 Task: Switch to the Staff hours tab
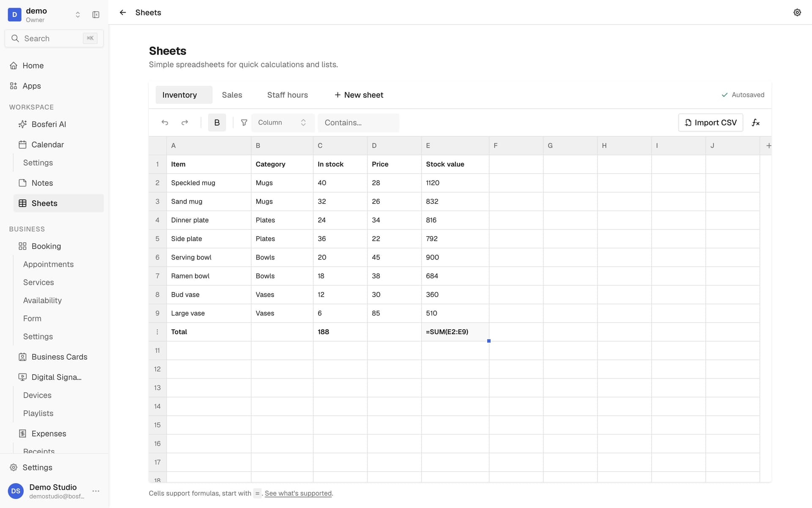[288, 95]
